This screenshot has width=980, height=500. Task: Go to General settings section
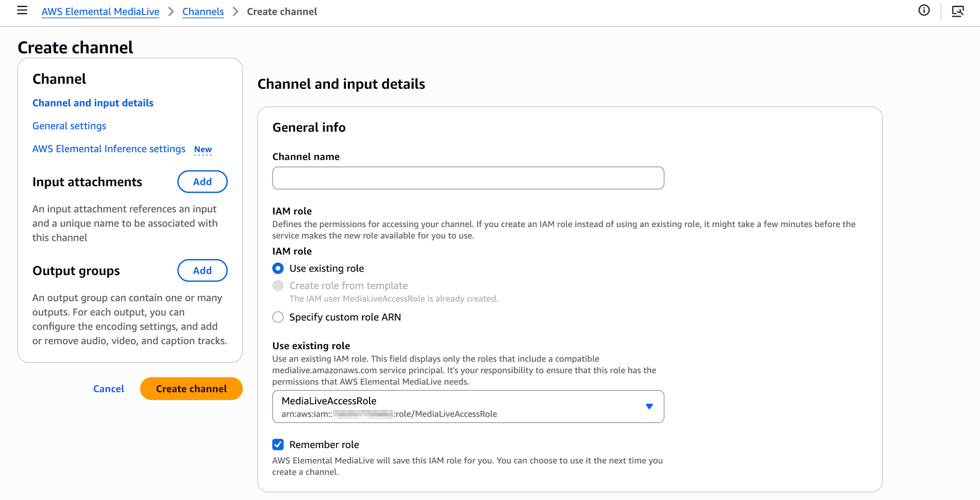point(69,126)
